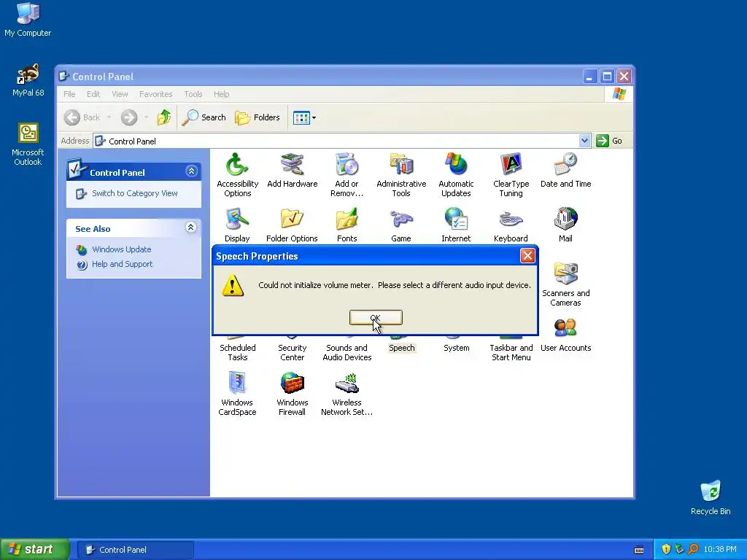Image resolution: width=747 pixels, height=560 pixels.
Task: Open Game Controllers icon
Action: 401,219
